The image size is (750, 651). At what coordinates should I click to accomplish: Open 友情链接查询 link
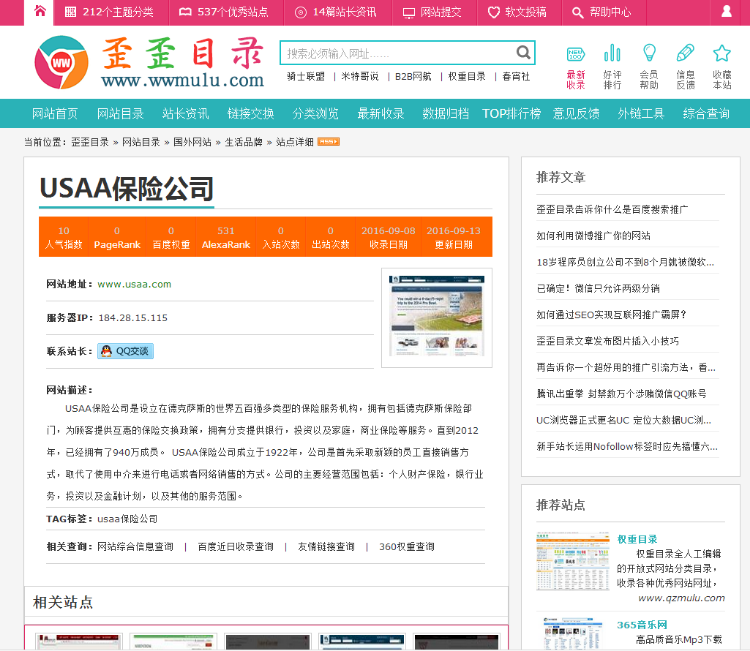click(x=326, y=547)
